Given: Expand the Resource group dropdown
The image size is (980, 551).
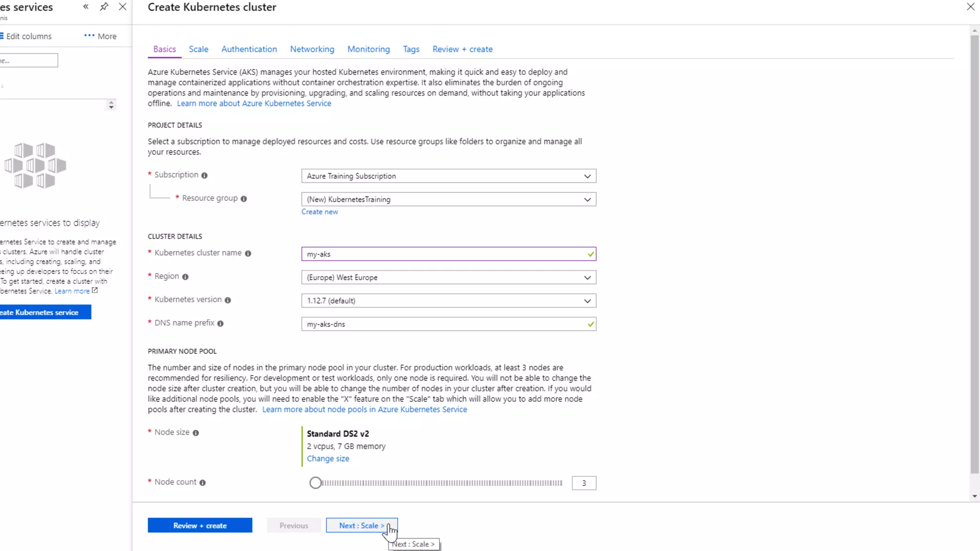Looking at the screenshot, I should (x=448, y=199).
